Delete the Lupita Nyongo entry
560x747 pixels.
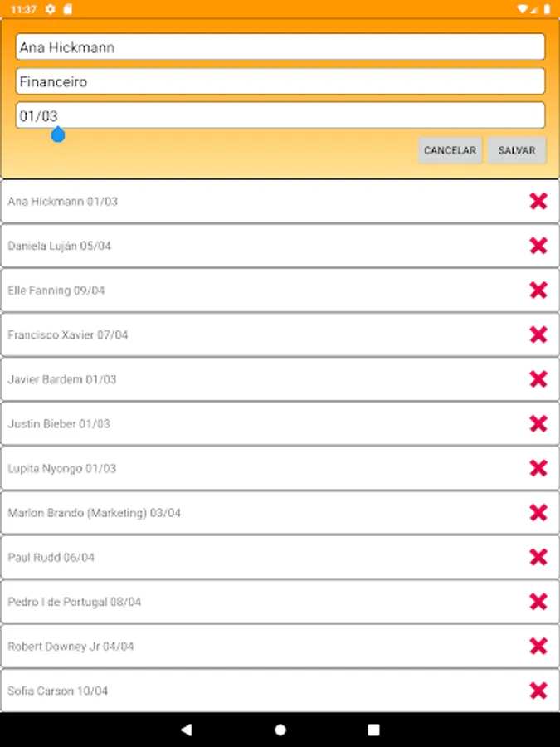[538, 468]
